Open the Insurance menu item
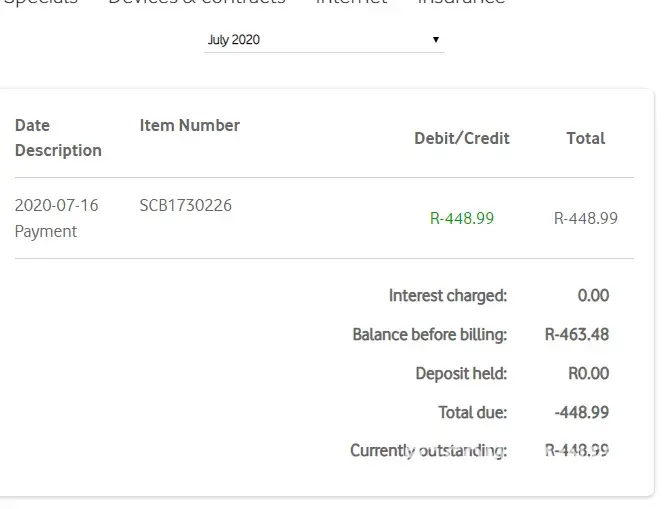The height and width of the screenshot is (509, 666). coord(461,3)
